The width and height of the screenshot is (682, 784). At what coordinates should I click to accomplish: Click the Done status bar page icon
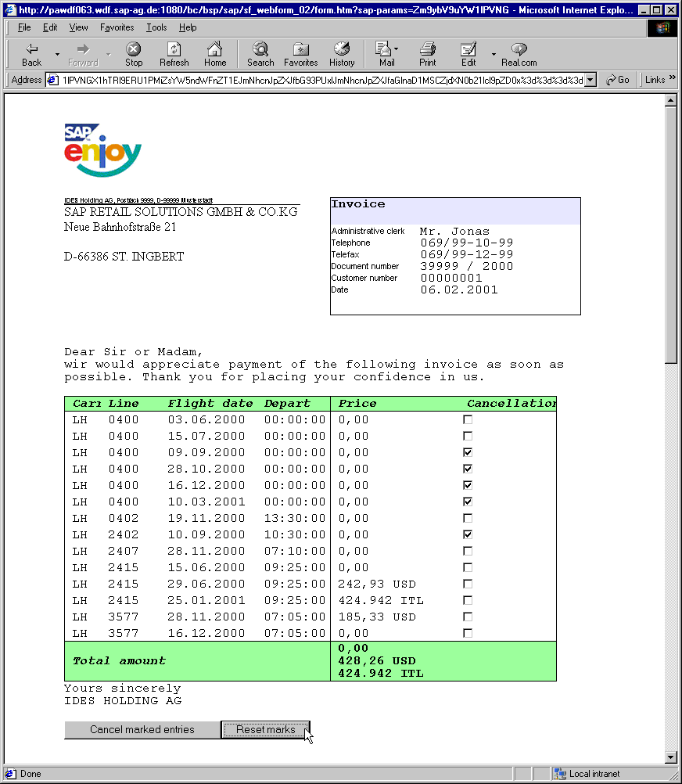pyautogui.click(x=10, y=774)
